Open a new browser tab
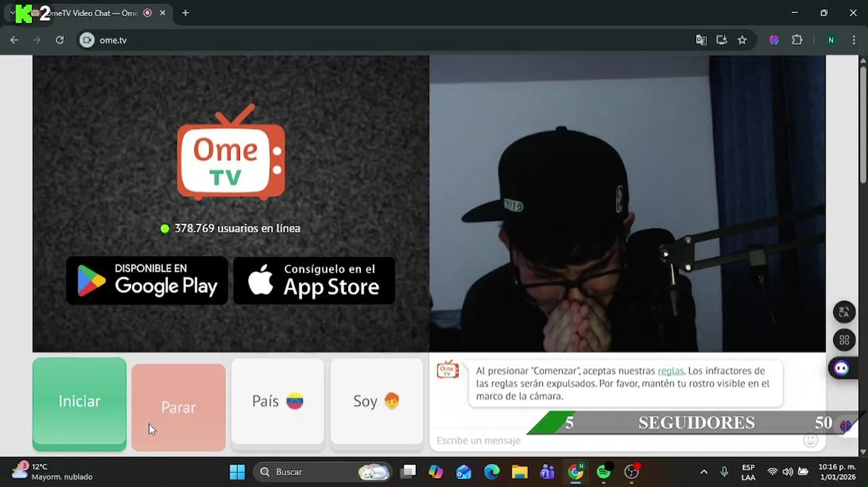The height and width of the screenshot is (487, 868). click(x=185, y=13)
